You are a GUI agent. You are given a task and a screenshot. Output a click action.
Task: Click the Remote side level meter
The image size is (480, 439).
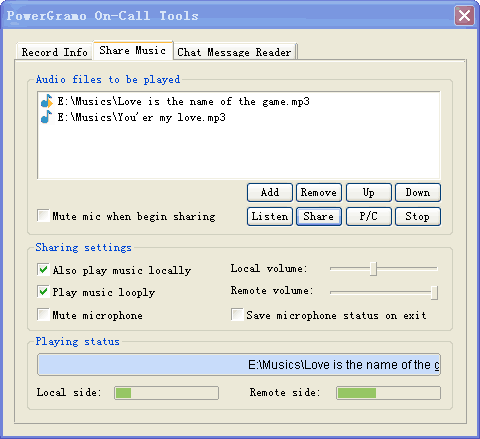(388, 393)
